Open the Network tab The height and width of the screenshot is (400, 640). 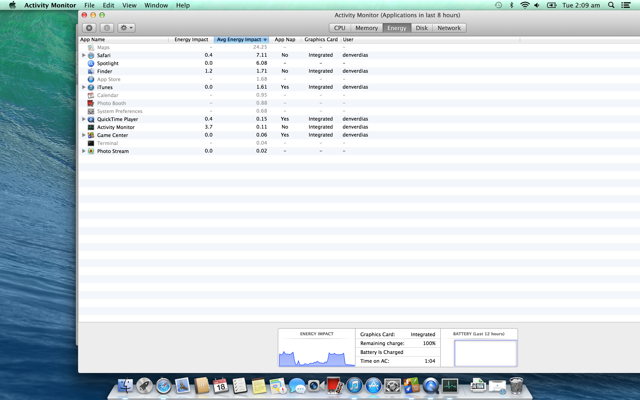tap(449, 28)
